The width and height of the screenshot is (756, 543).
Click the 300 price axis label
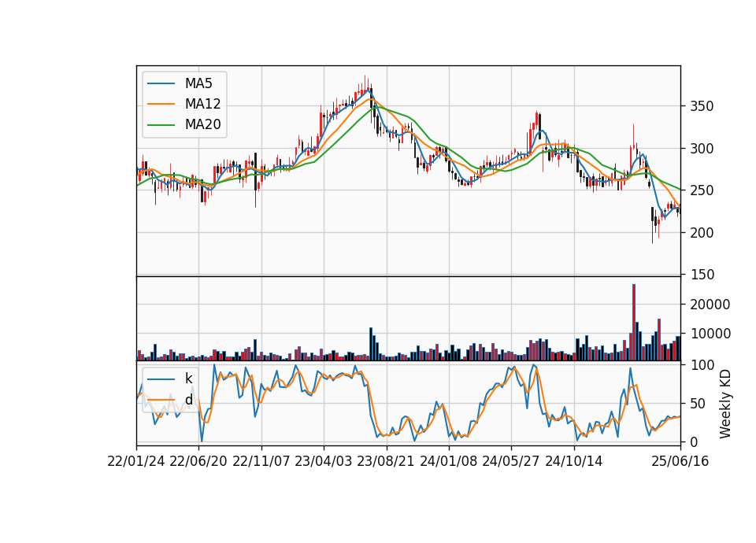(x=702, y=149)
